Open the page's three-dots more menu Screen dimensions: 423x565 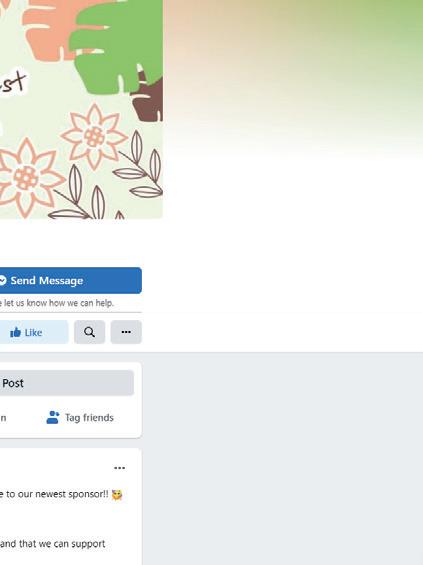coord(126,332)
